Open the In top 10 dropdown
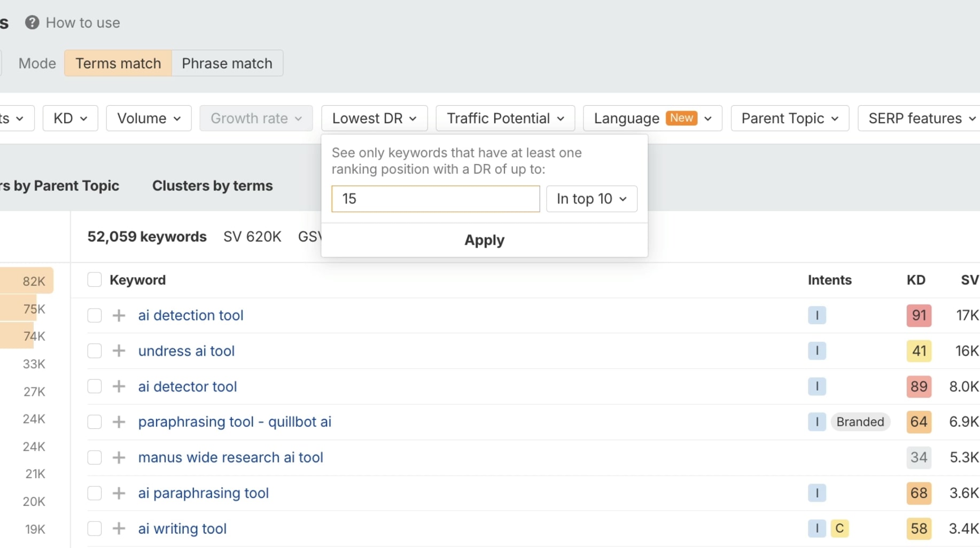Viewport: 980px width, 548px height. coord(592,199)
